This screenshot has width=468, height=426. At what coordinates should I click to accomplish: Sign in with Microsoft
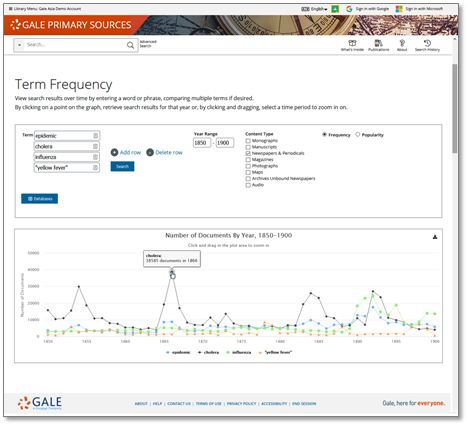tap(419, 9)
